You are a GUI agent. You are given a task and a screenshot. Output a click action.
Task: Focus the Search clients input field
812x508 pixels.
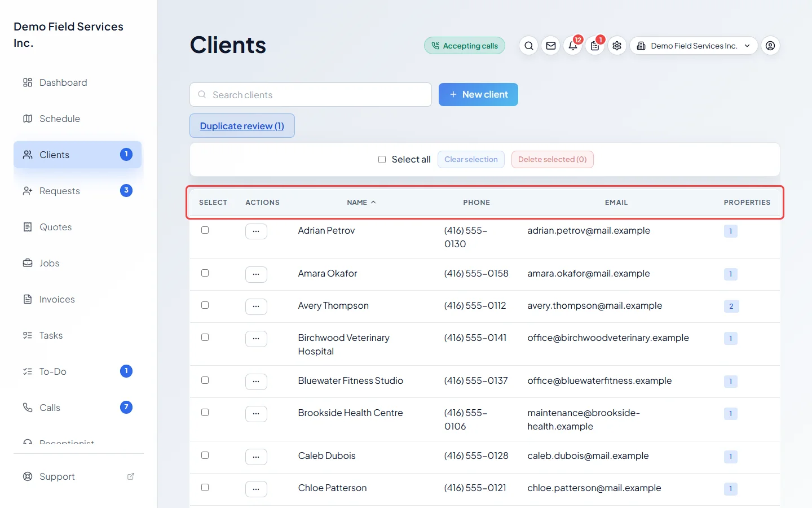coord(311,95)
